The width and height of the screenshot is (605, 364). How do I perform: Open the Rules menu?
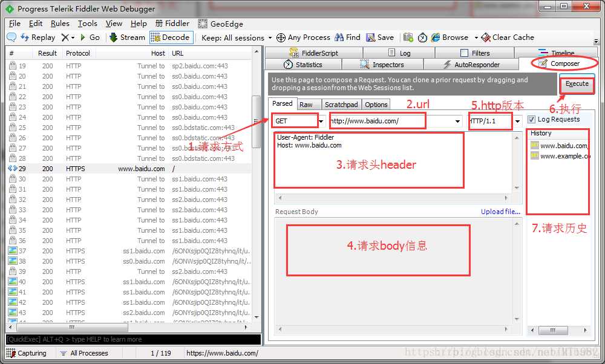pyautogui.click(x=60, y=24)
